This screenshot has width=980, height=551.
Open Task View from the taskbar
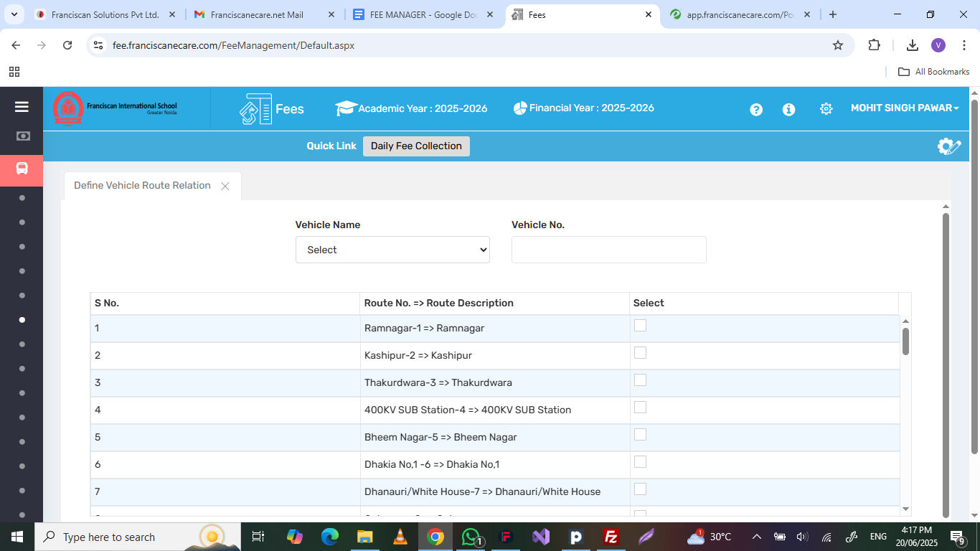coord(258,537)
